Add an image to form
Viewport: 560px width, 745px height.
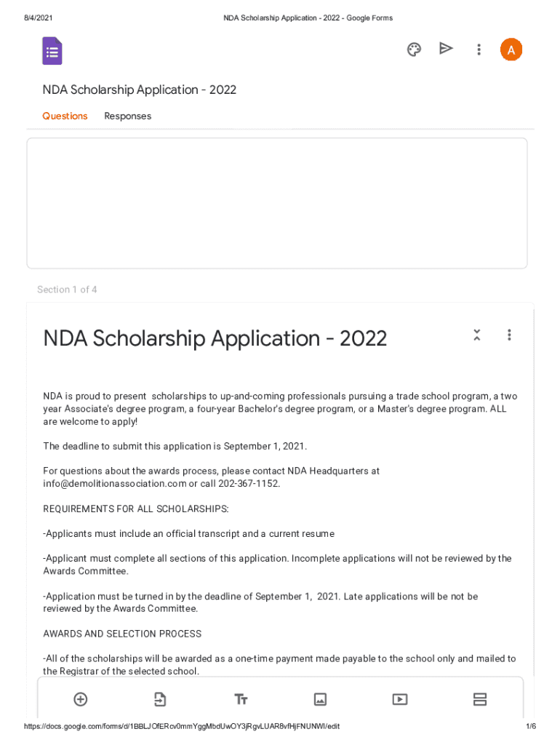coord(320,699)
